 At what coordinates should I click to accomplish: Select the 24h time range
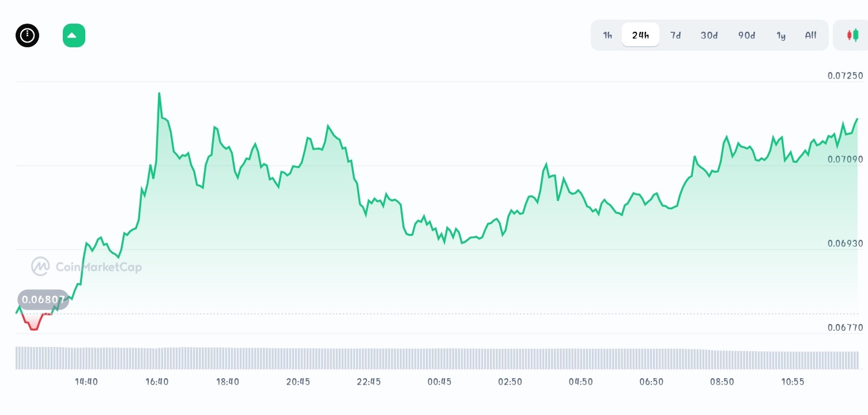[640, 35]
